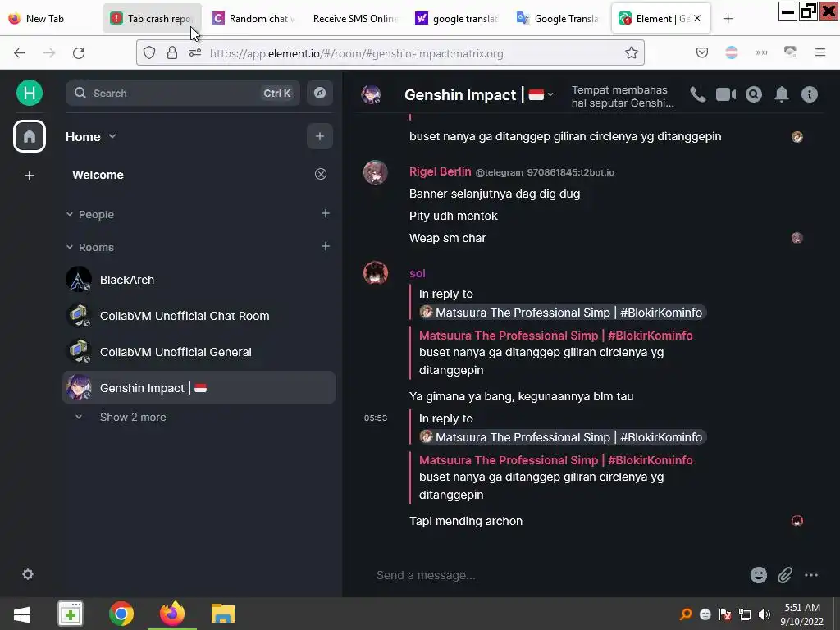Click sol's avatar
Image resolution: width=840 pixels, height=630 pixels.
pyautogui.click(x=376, y=273)
